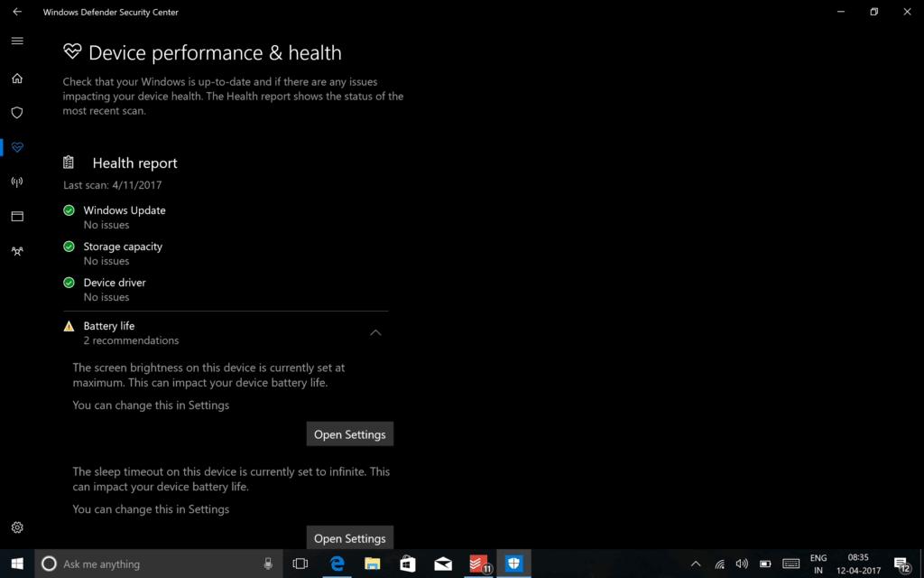Open Settings for screen brightness recommendation

tap(350, 434)
